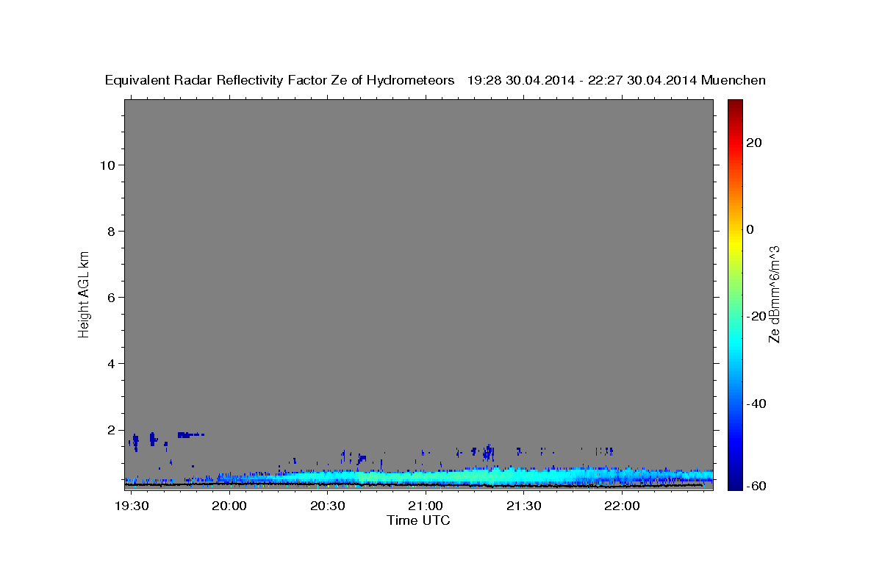Click the '22:00' time tick label
Viewport: 882px width, 588px height.
coord(622,506)
